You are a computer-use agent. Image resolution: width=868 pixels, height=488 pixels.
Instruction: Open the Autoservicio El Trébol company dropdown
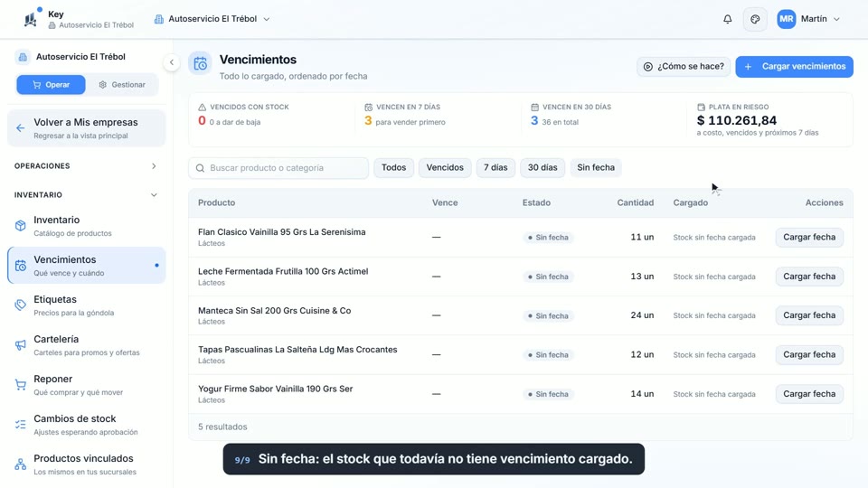pos(212,19)
